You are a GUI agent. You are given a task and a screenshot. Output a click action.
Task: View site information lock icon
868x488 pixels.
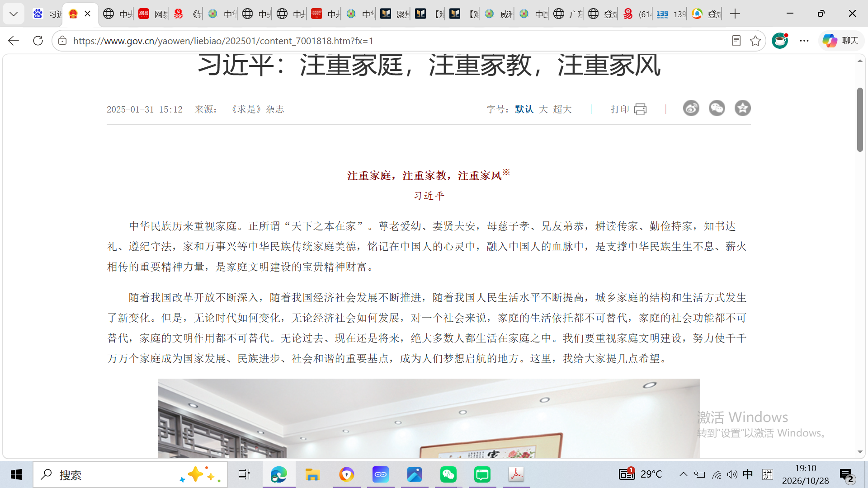tap(62, 41)
